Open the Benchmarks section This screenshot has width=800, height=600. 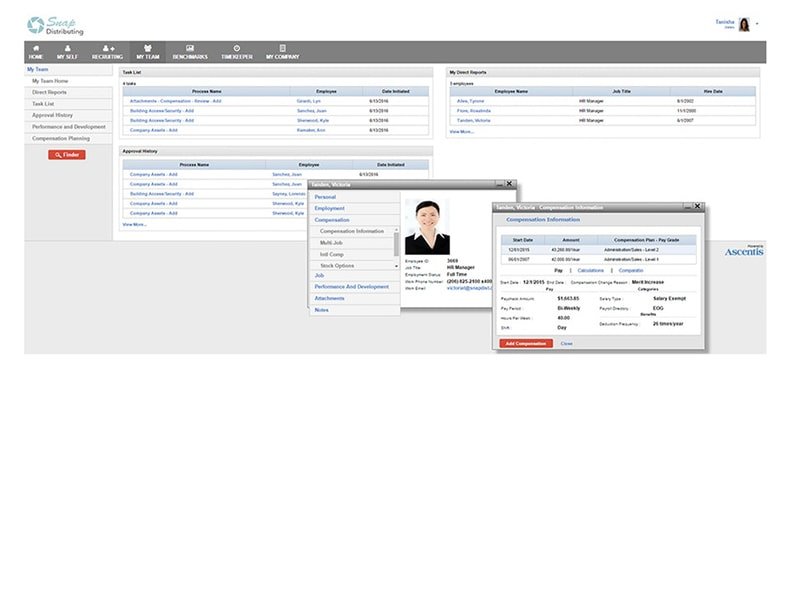(190, 52)
